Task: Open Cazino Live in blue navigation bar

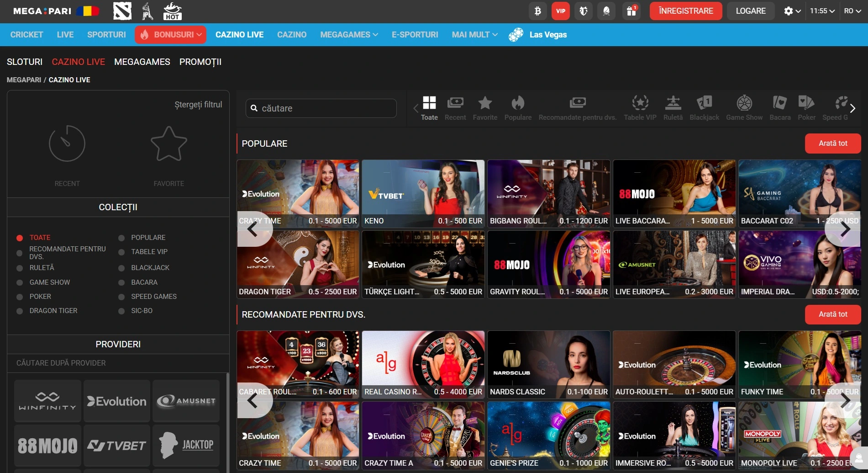Action: pos(239,35)
